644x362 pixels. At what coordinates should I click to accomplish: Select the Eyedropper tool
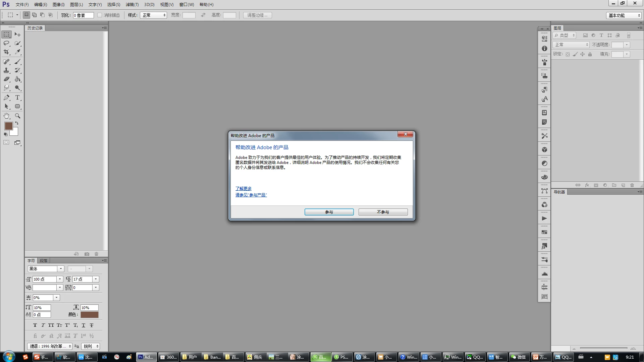click(17, 52)
